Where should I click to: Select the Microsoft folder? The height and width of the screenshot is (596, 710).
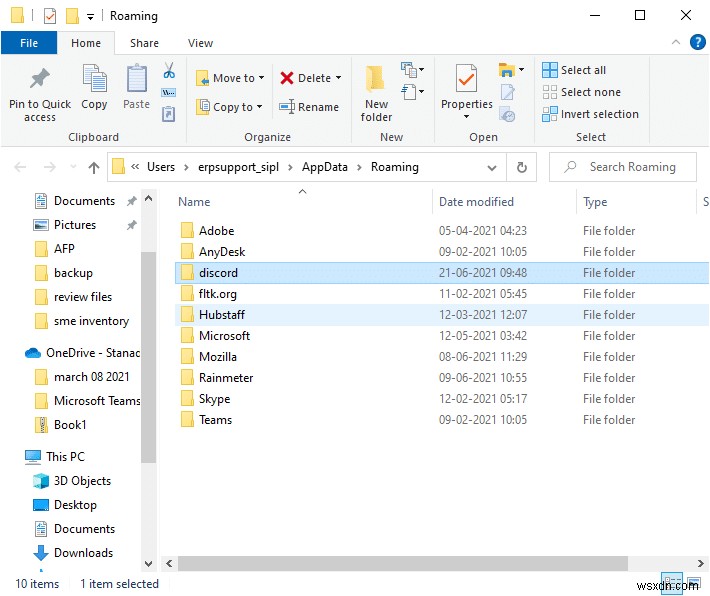click(x=442, y=336)
